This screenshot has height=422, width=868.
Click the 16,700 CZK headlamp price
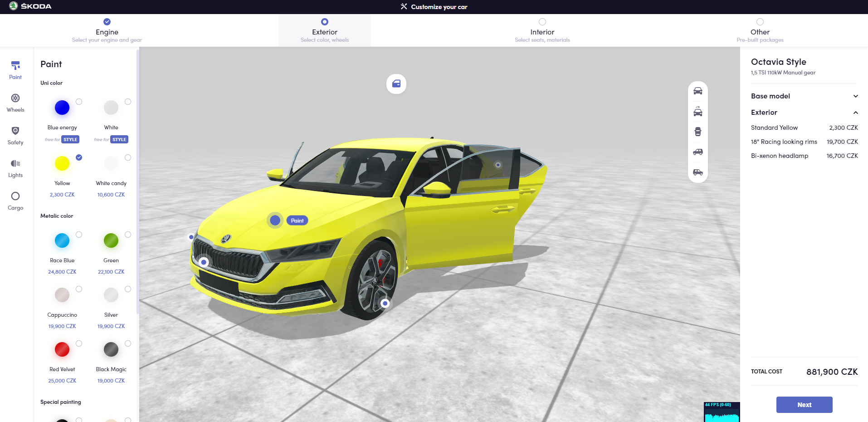842,156
